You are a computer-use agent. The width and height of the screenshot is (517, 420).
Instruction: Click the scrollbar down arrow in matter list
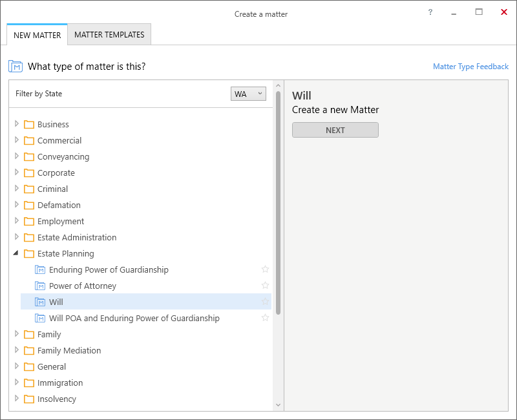[278, 405]
